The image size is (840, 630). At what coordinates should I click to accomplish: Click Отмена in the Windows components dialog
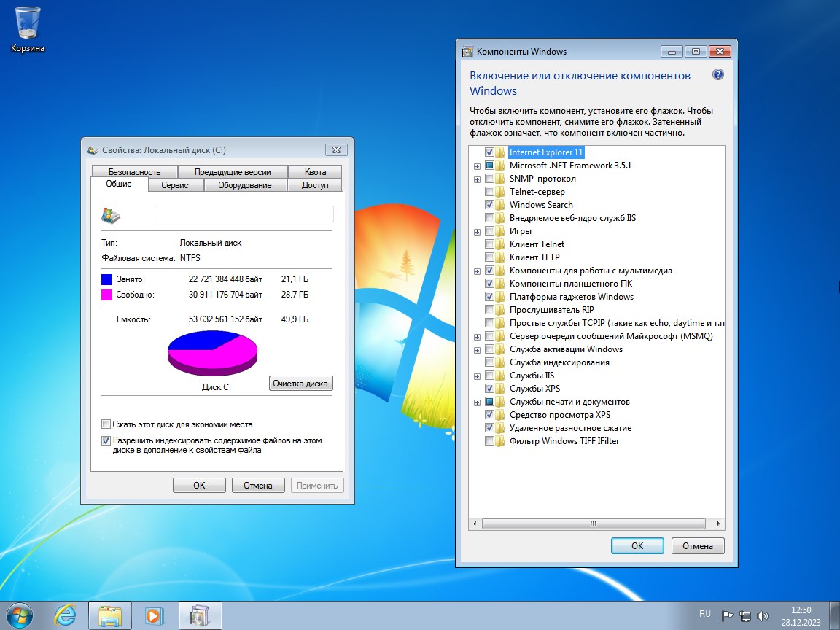(x=697, y=545)
